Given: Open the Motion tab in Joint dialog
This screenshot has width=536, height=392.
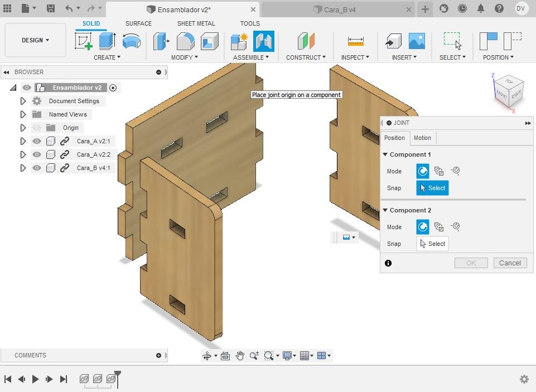Looking at the screenshot, I should coord(422,138).
